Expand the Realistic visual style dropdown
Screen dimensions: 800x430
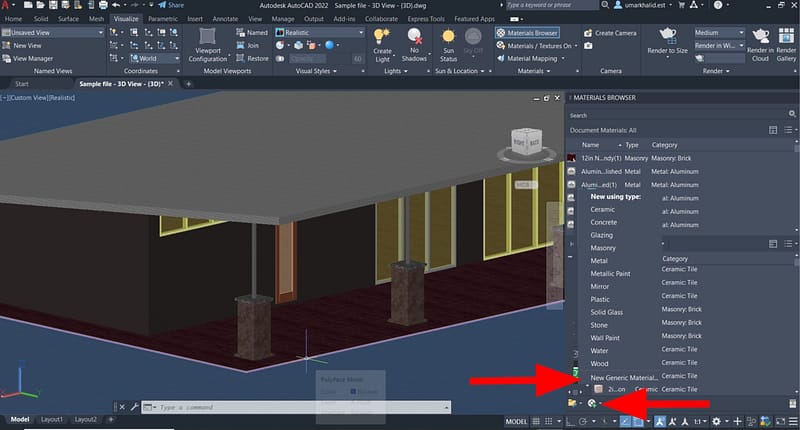360,32
